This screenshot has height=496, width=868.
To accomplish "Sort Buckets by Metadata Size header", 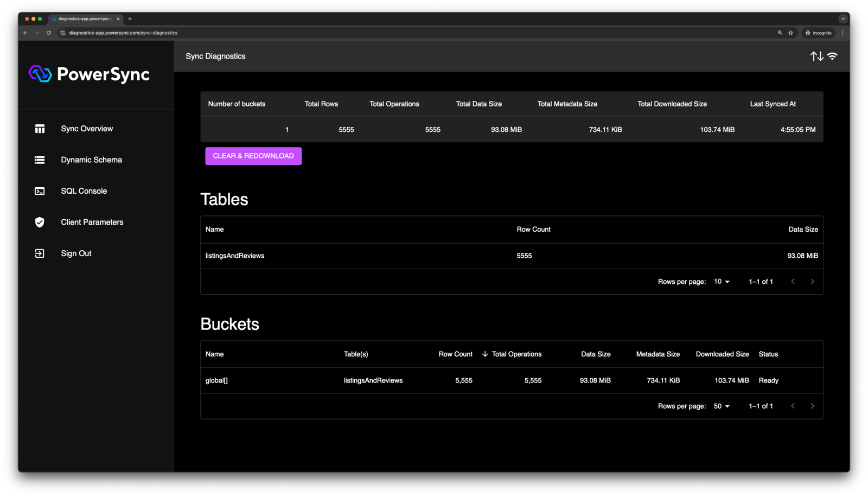I will (x=658, y=354).
